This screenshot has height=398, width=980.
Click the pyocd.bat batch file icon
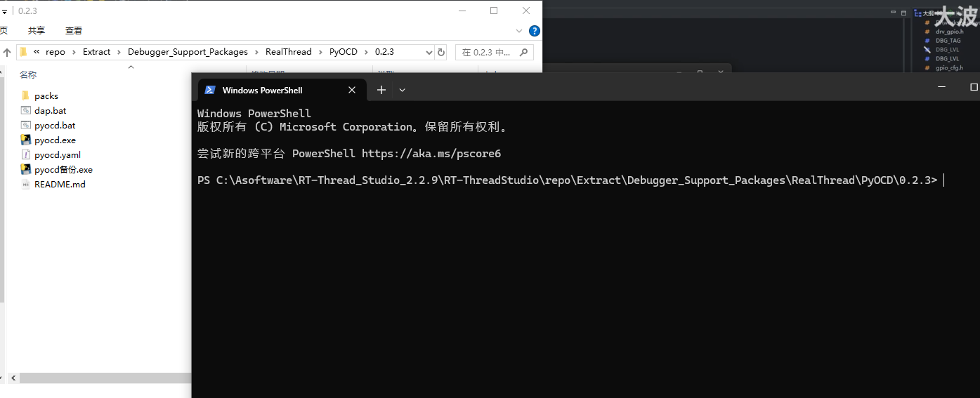tap(25, 125)
